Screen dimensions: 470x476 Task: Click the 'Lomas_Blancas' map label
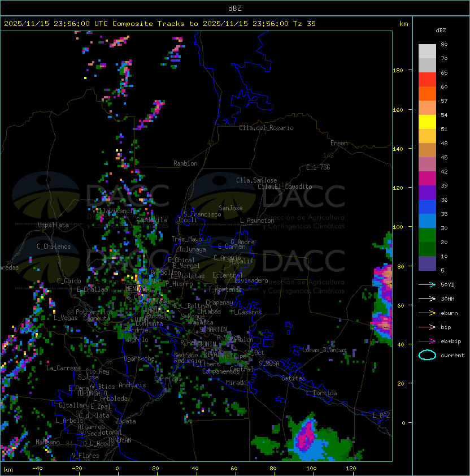324,350
